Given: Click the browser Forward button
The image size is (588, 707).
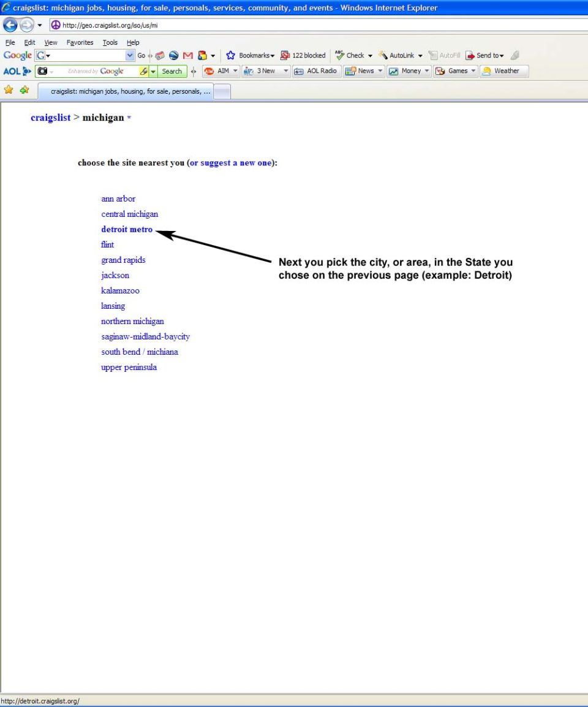Looking at the screenshot, I should 26,25.
